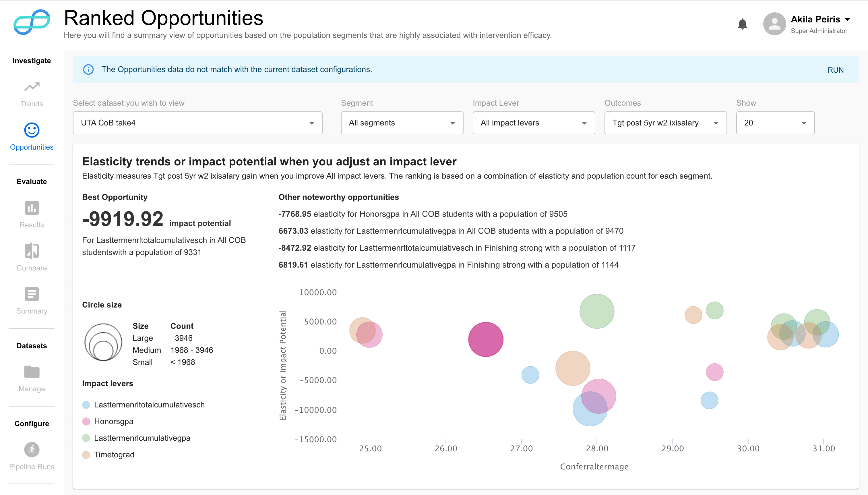868x495 pixels.
Task: Click the notification bell icon
Action: pos(742,24)
